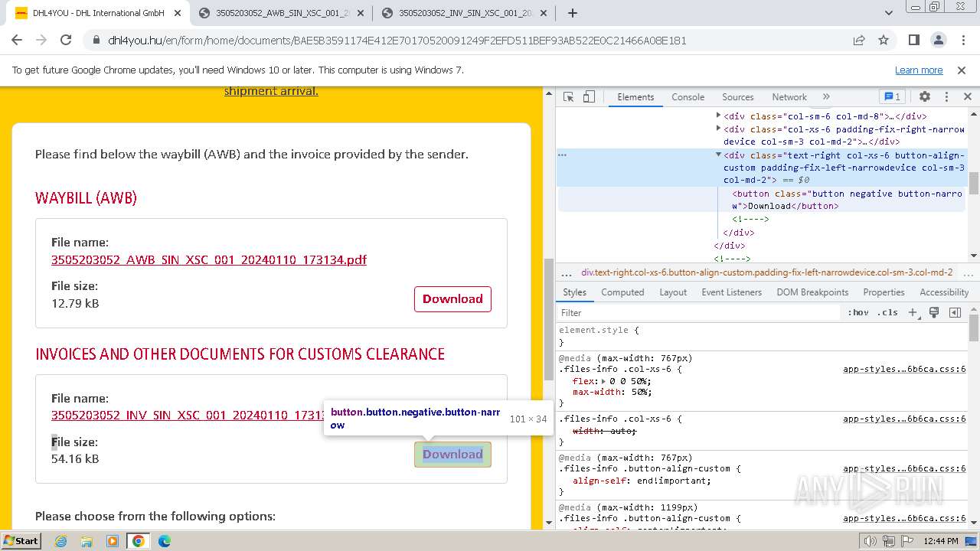Open the tab search dropdown arrow
Viewport: 980px width, 551px height.
pyautogui.click(x=889, y=13)
